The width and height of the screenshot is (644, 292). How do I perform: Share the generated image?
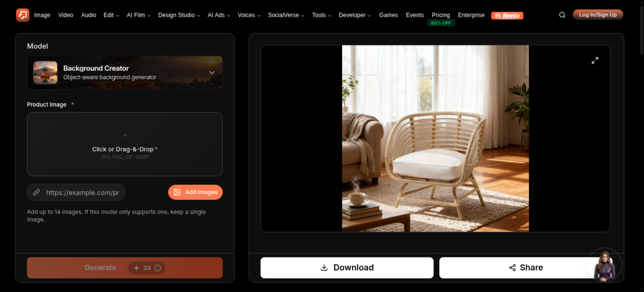coord(526,268)
